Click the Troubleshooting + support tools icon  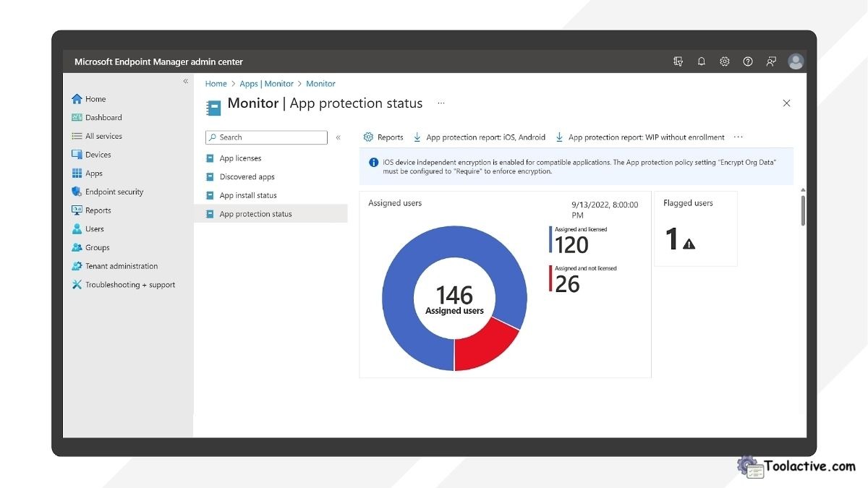click(77, 285)
